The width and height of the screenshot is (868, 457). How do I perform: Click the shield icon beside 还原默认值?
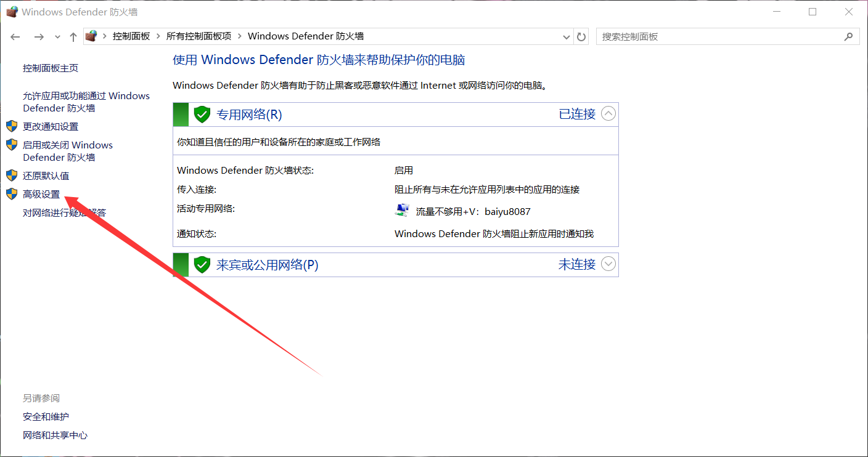pyautogui.click(x=11, y=176)
